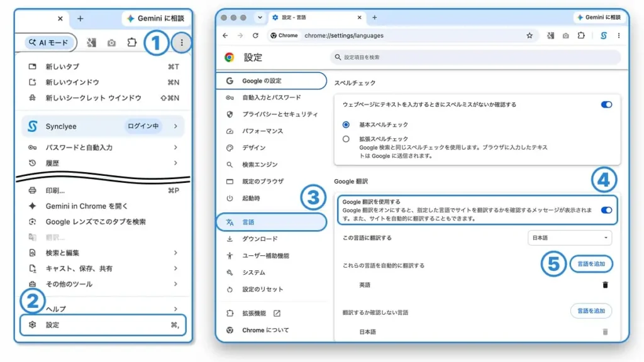Click the puzzle-piece Extensions icon in left window
This screenshot has height=362, width=644.
(x=131, y=42)
